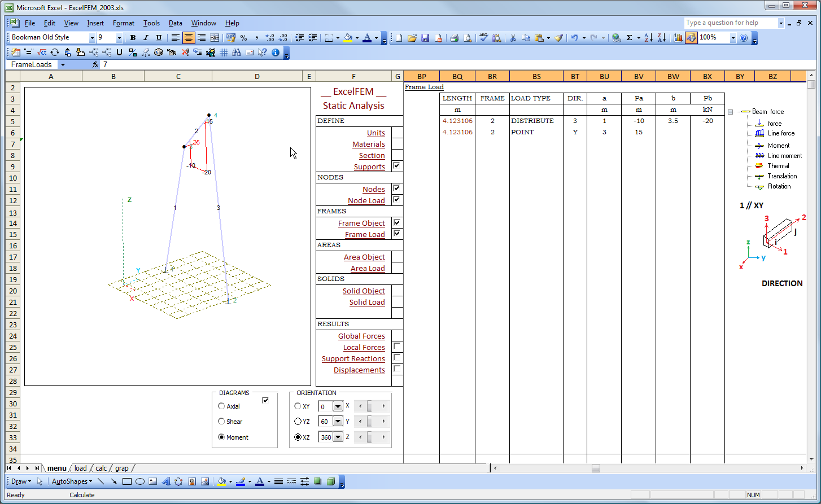Switch to the load sheet tab
The width and height of the screenshot is (821, 504).
point(81,468)
